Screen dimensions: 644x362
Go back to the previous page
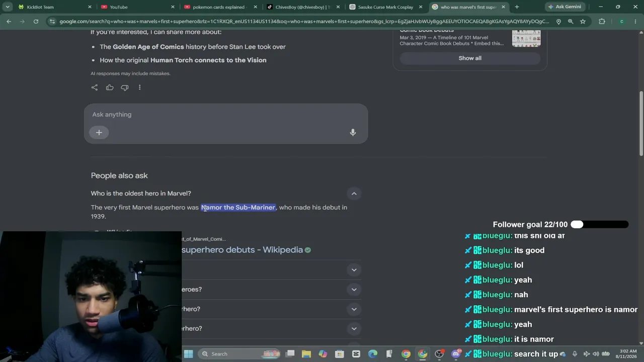(x=9, y=22)
